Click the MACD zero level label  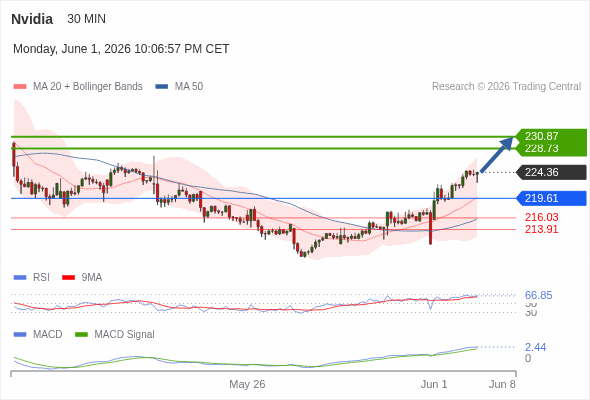tap(528, 358)
